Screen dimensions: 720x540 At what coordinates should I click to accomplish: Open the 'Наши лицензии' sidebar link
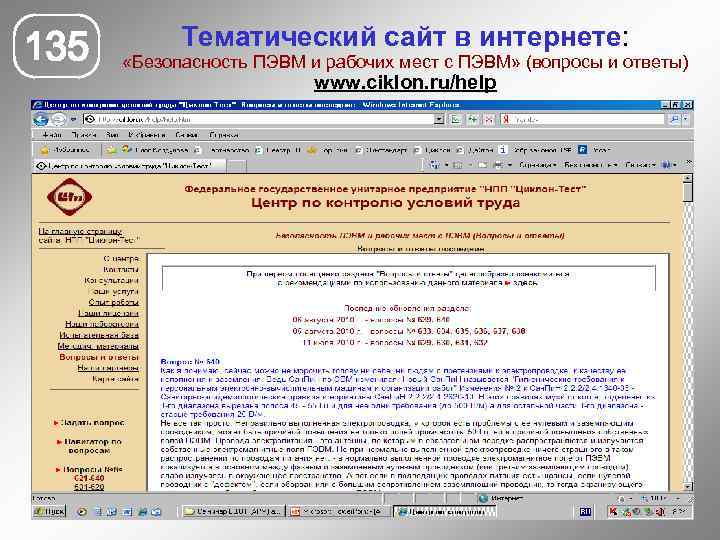(x=108, y=313)
